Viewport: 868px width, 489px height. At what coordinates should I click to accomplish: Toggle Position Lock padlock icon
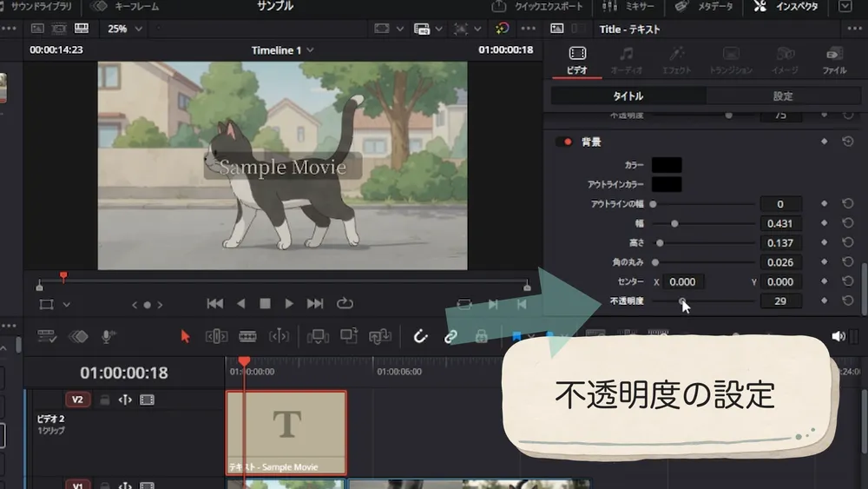[481, 335]
